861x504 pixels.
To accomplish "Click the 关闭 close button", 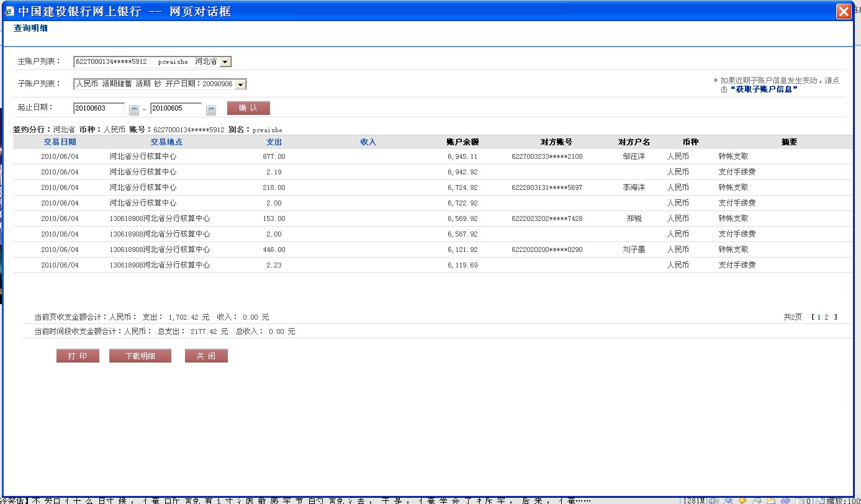I will coord(206,356).
